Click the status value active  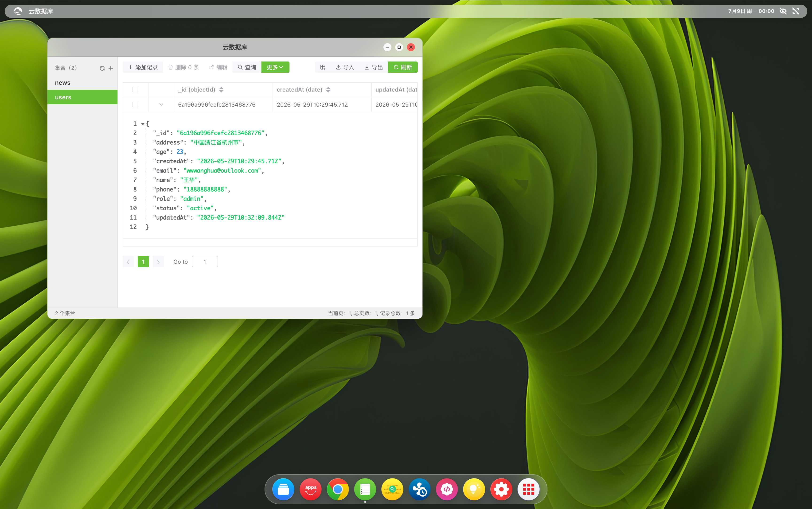(200, 208)
